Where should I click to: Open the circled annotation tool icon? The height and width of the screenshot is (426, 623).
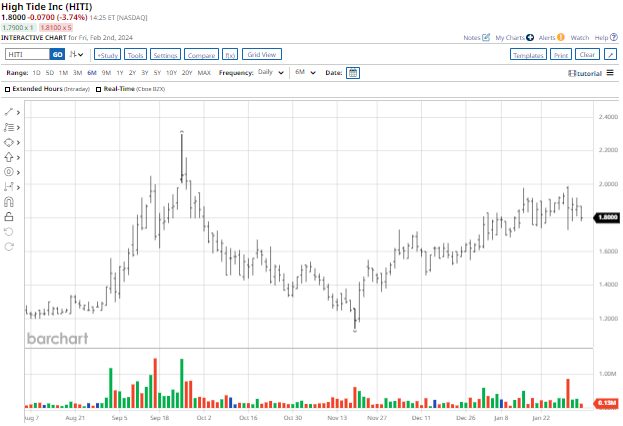point(9,172)
